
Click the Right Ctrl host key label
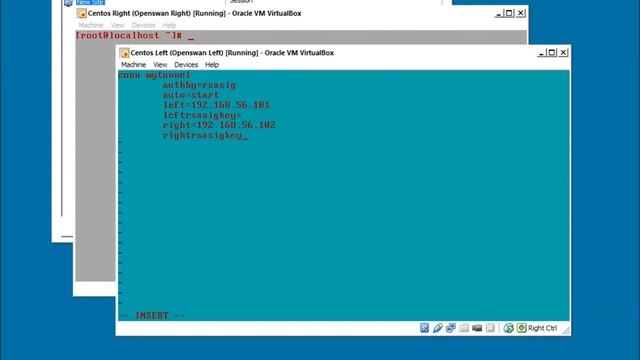click(542, 328)
